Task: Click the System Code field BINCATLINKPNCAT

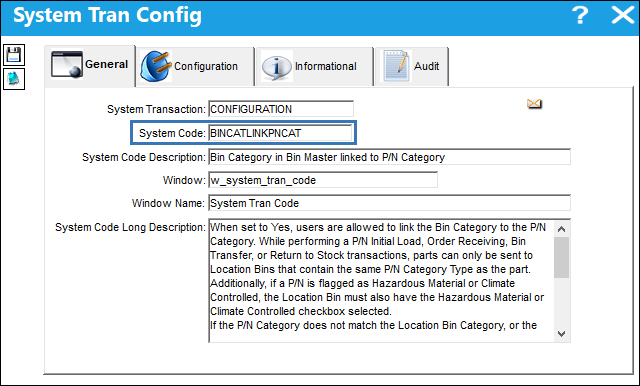Action: click(x=280, y=133)
